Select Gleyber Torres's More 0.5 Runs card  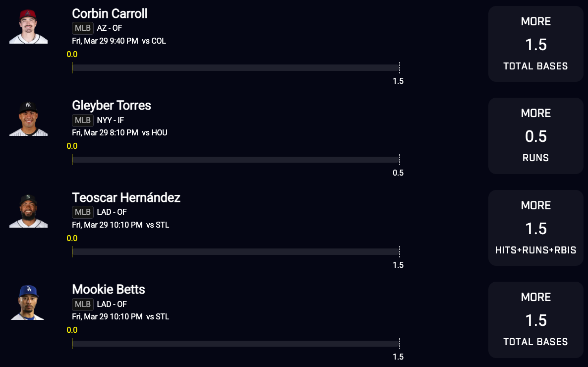535,136
